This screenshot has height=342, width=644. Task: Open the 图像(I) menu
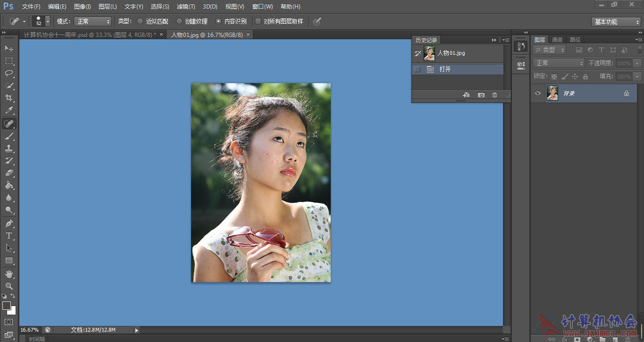click(83, 7)
